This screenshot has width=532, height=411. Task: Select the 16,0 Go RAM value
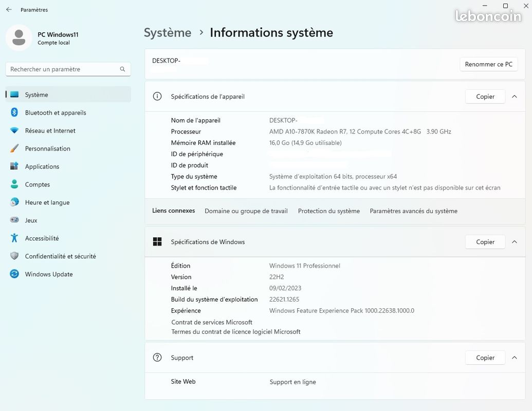305,143
